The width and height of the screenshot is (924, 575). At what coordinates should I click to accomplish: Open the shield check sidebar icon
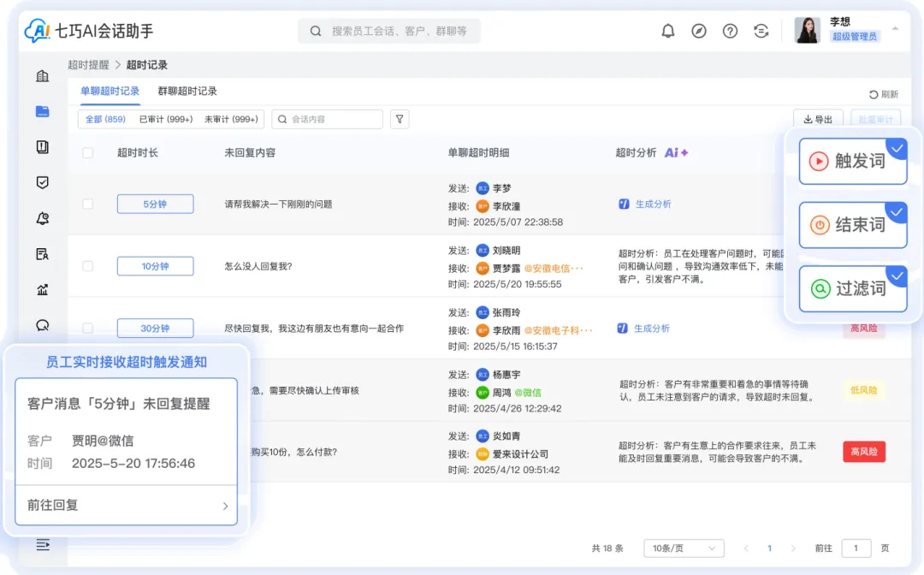point(42,182)
